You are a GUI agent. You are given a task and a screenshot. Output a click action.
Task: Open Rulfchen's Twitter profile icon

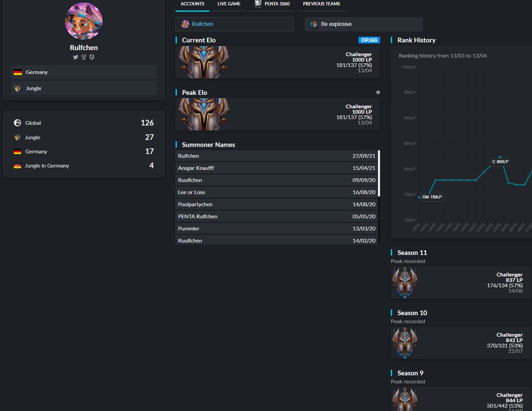(76, 57)
